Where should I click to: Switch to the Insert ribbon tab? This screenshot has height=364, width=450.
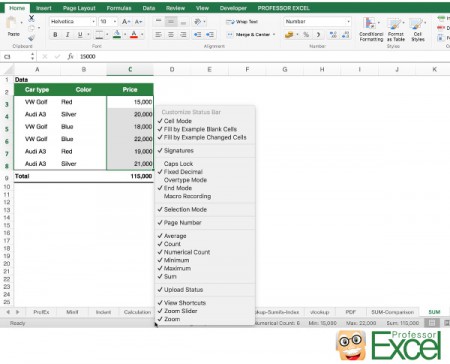(44, 8)
